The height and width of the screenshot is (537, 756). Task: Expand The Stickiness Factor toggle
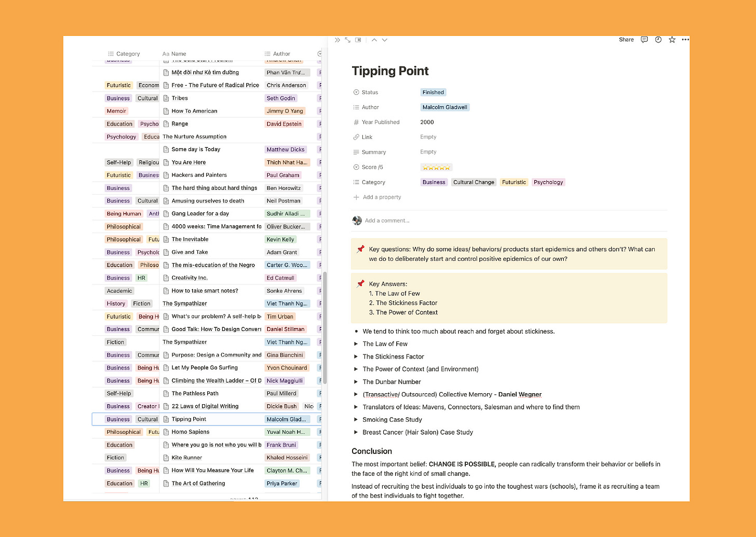pyautogui.click(x=356, y=356)
